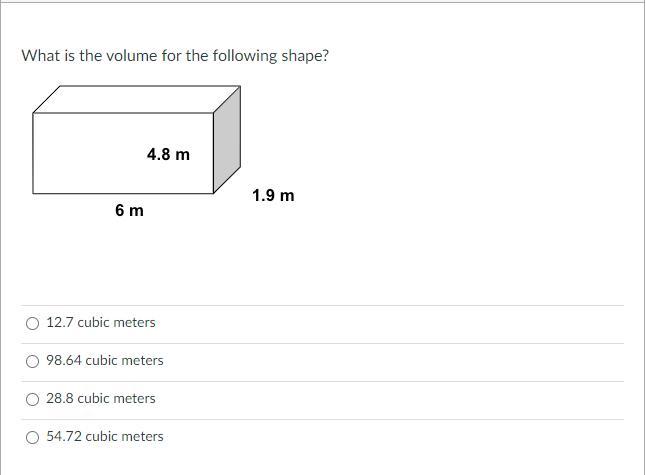
Task: Mark the 28.8 cubic meters radio button
Action: coord(33,399)
